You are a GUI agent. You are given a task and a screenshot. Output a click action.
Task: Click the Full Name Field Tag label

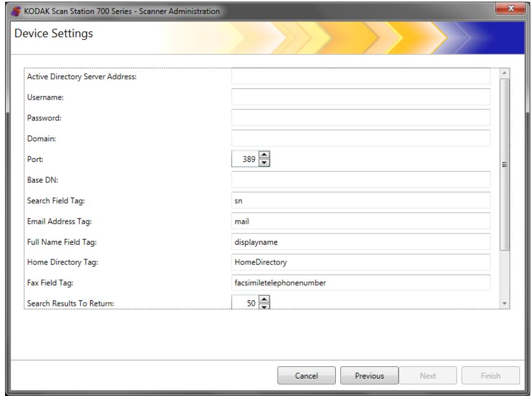[62, 242]
